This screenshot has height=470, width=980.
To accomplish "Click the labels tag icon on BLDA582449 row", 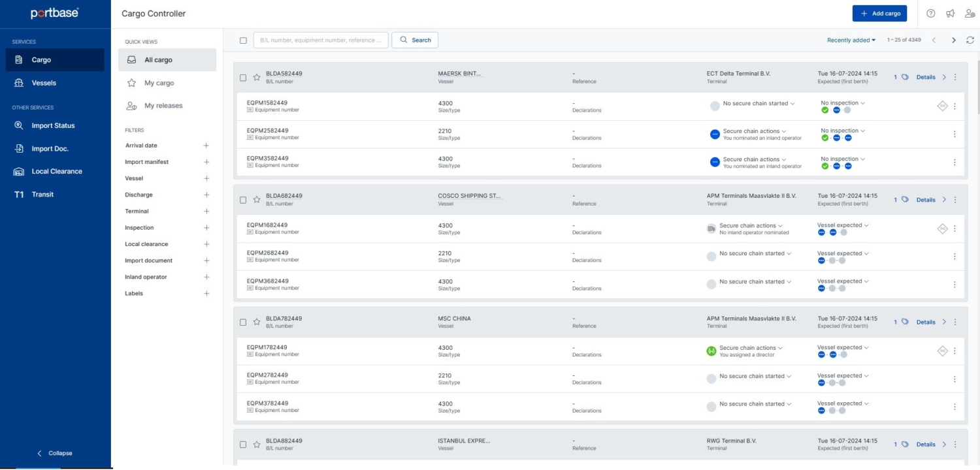I will coord(906,76).
